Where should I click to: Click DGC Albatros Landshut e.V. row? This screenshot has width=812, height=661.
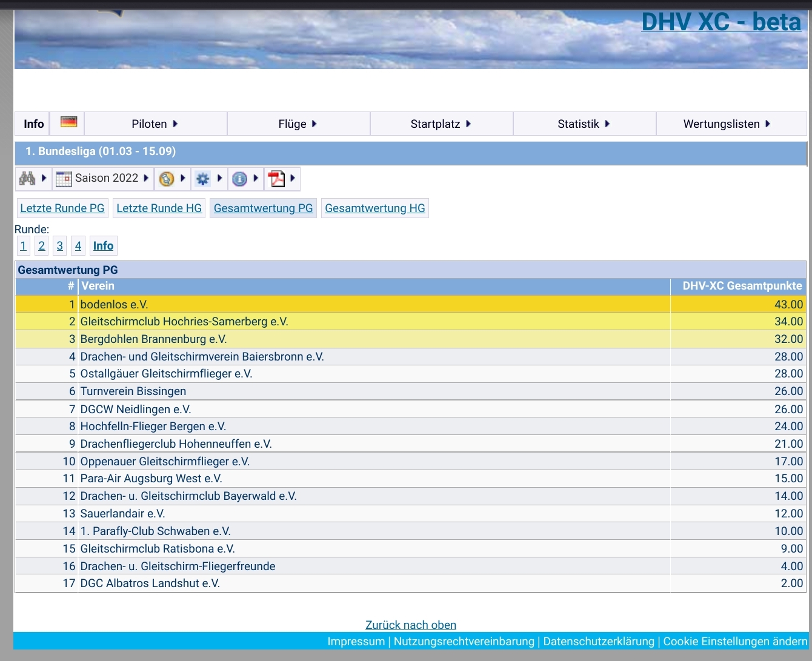tap(411, 583)
